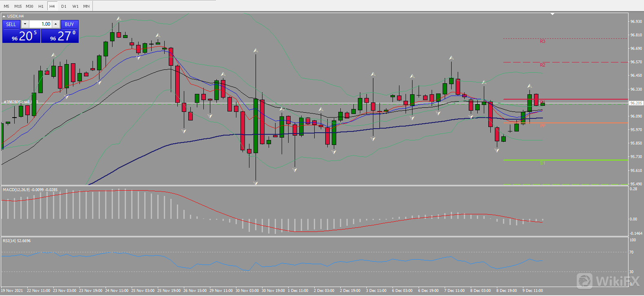Collapse the one-click trading panel triangle

4,16
